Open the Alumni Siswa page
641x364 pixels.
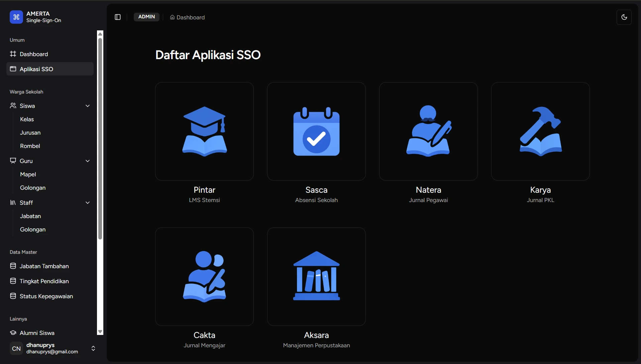(37, 333)
